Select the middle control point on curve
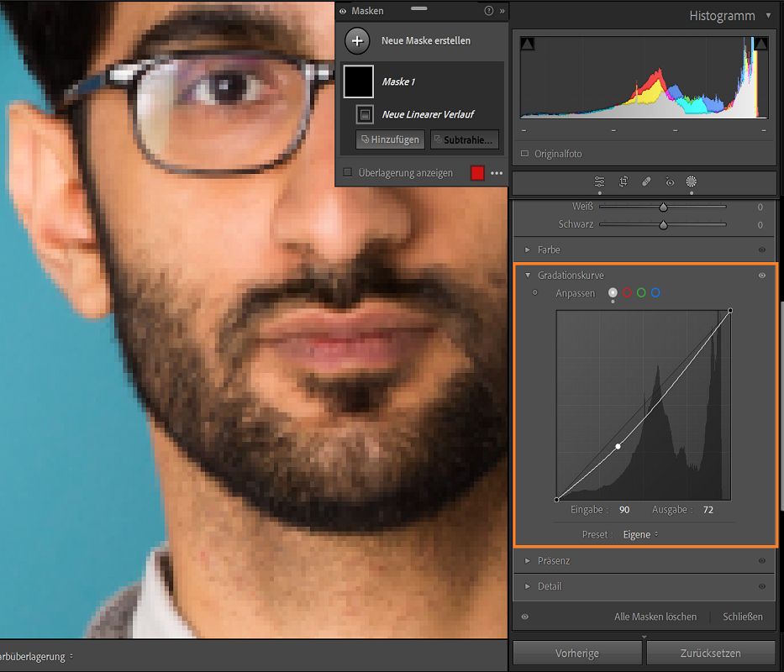This screenshot has width=784, height=672. pyautogui.click(x=618, y=446)
